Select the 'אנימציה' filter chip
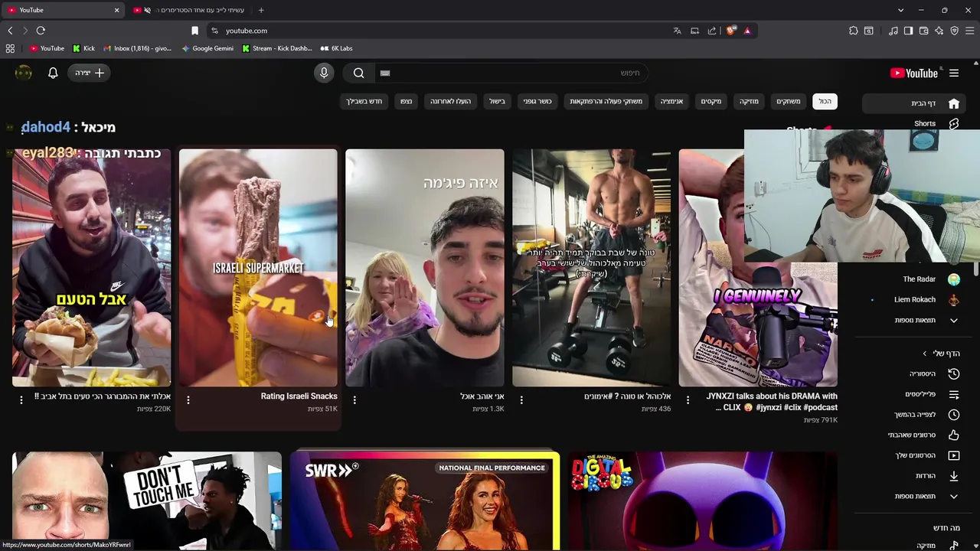The image size is (980, 551). pos(672,101)
